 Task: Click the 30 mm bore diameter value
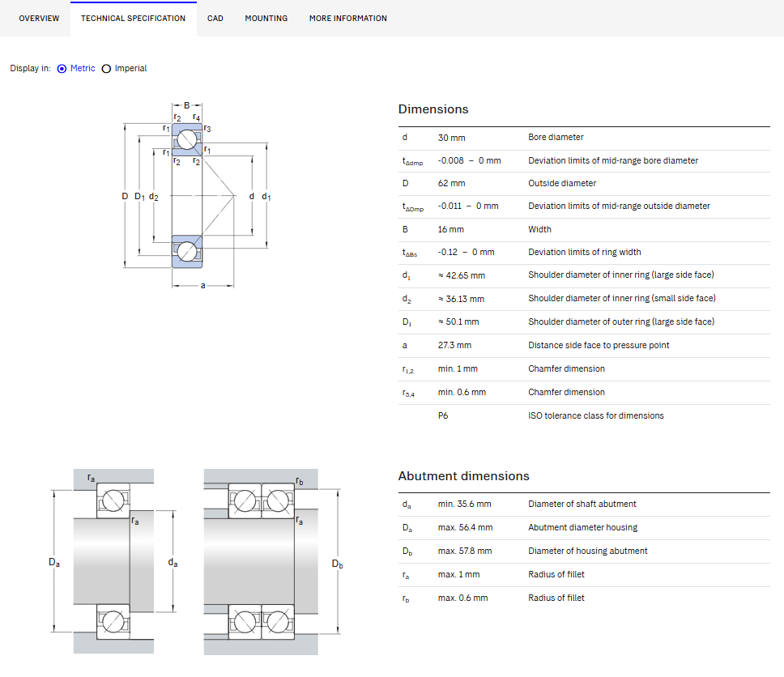[x=451, y=138]
